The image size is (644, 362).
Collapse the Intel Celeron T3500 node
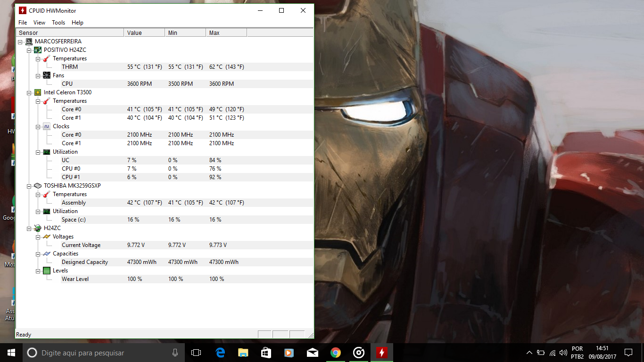29,92
